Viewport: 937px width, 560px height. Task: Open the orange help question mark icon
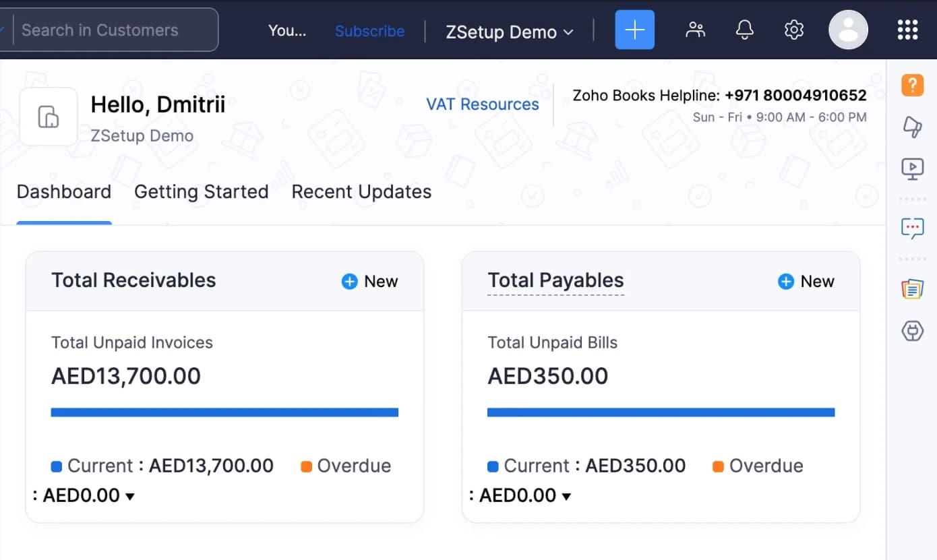pos(912,85)
